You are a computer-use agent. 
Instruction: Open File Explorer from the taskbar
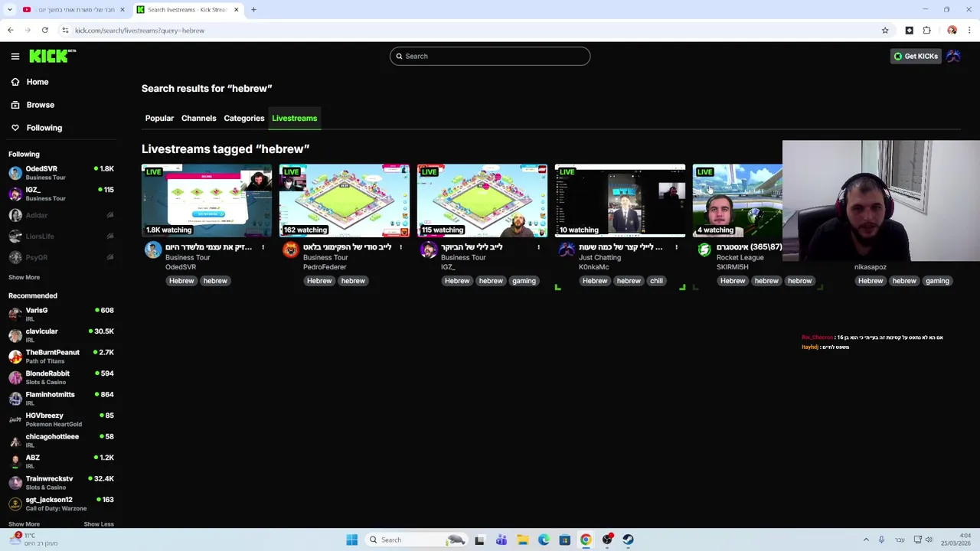(522, 540)
